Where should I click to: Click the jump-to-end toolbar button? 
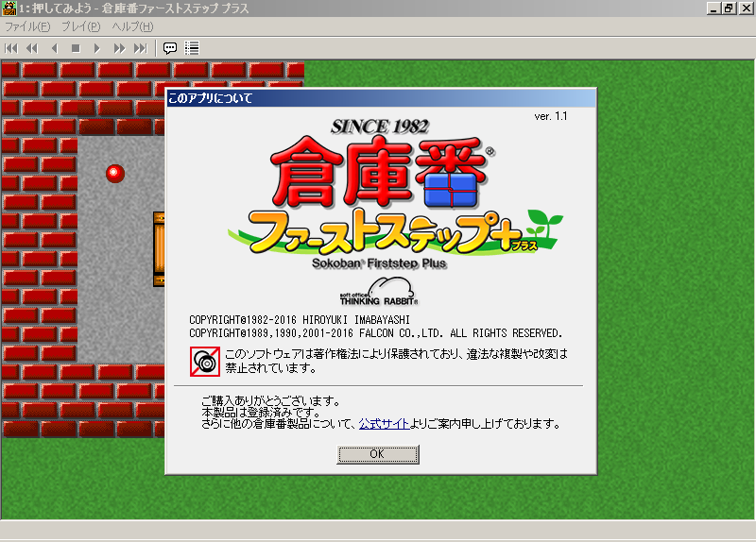coord(140,47)
